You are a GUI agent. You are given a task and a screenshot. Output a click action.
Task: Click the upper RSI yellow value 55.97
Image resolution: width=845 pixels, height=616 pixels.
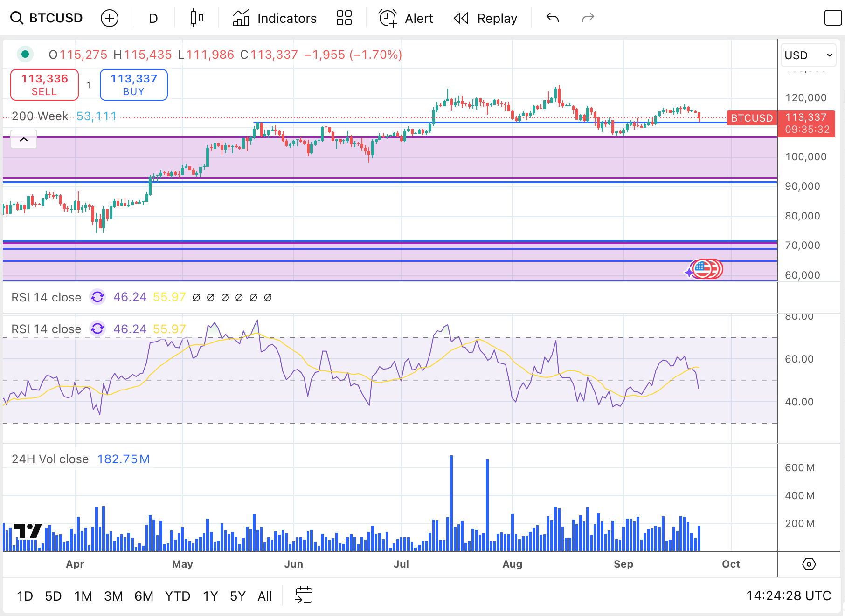click(169, 297)
